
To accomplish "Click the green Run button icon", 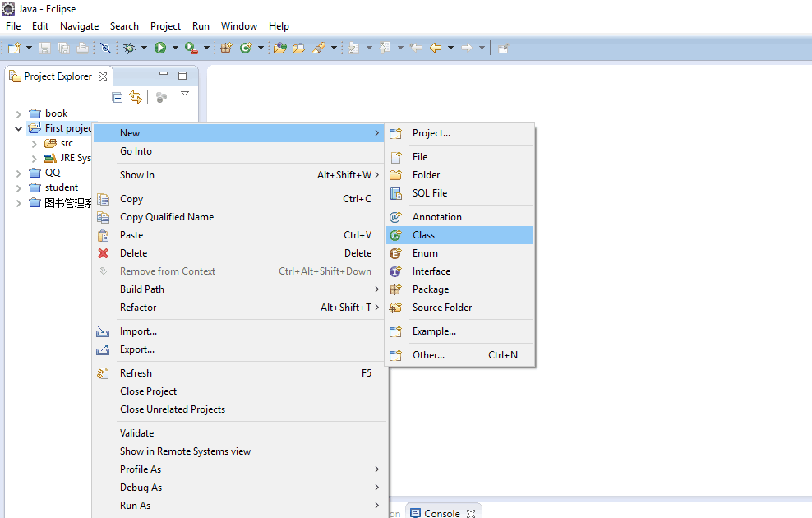I will 160,49.
